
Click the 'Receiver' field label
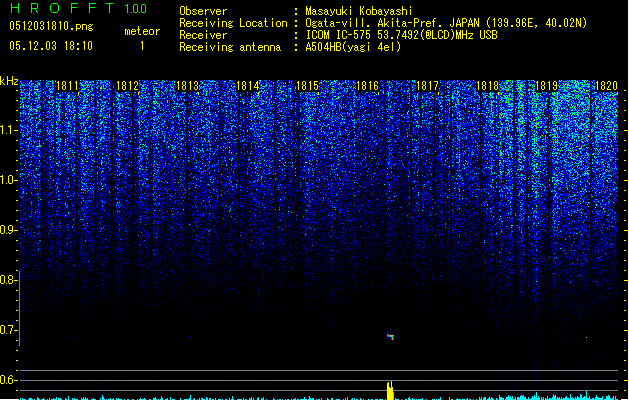click(203, 35)
